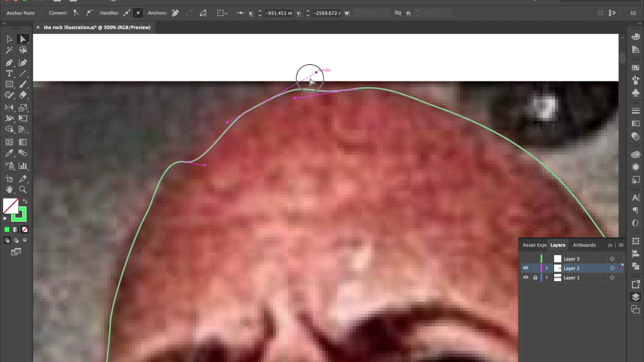Image resolution: width=644 pixels, height=362 pixels.
Task: Select the Slice tool
Action: 23,179
